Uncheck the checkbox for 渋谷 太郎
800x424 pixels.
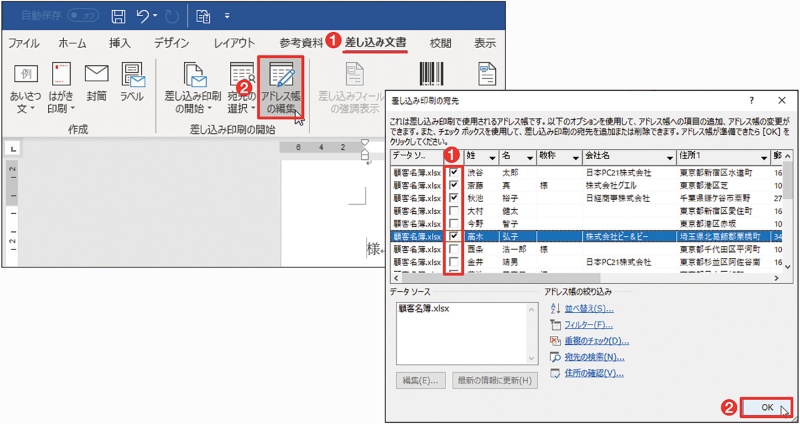(455, 171)
